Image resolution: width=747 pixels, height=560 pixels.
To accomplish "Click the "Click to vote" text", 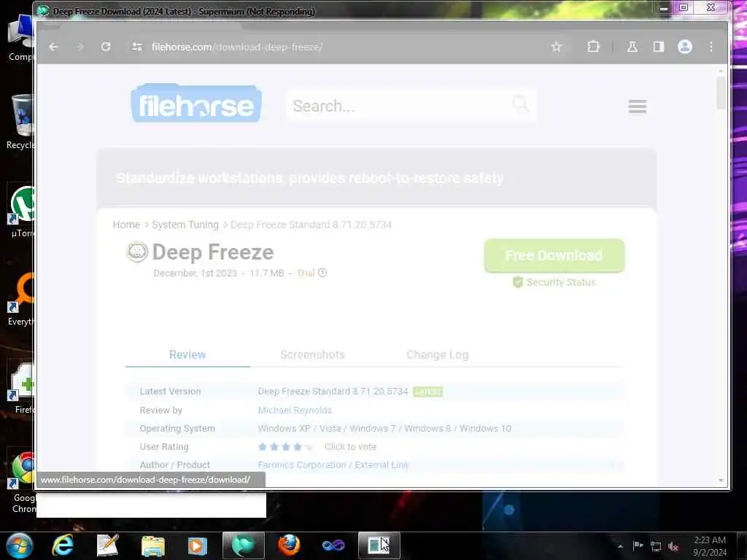I will click(350, 447).
